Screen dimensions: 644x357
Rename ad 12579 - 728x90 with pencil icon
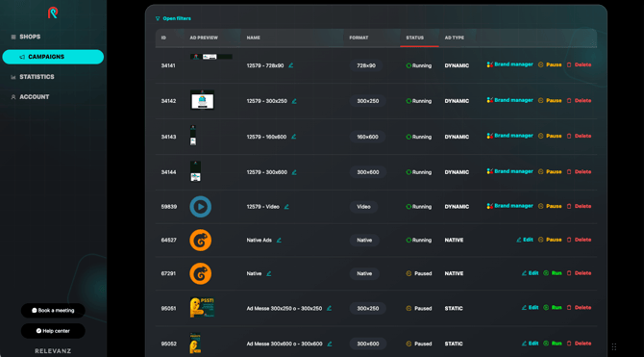[x=291, y=65]
